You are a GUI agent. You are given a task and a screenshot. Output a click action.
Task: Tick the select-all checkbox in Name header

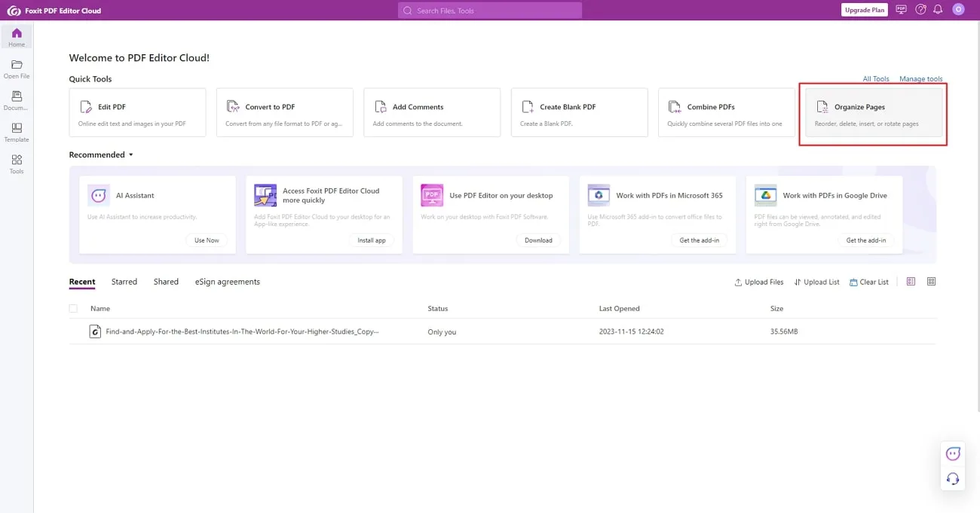(73, 309)
